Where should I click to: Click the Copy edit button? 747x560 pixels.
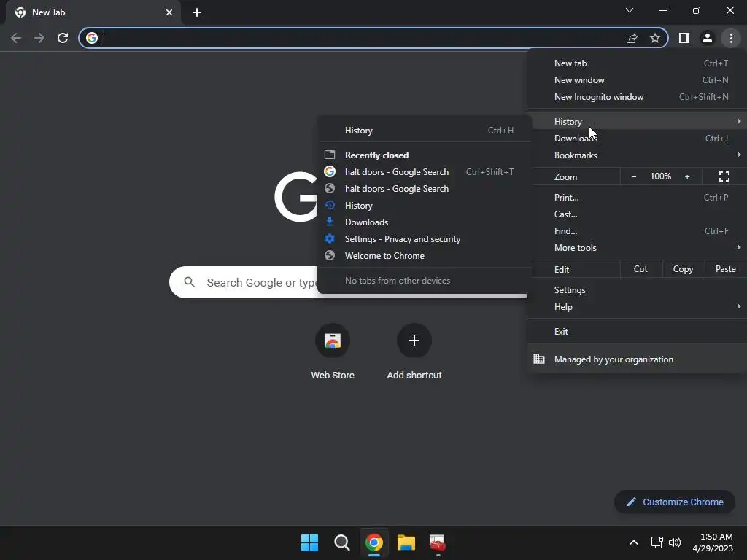click(x=683, y=269)
